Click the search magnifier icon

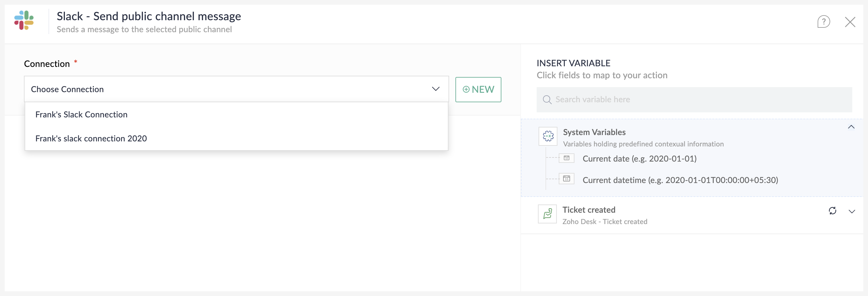(547, 100)
